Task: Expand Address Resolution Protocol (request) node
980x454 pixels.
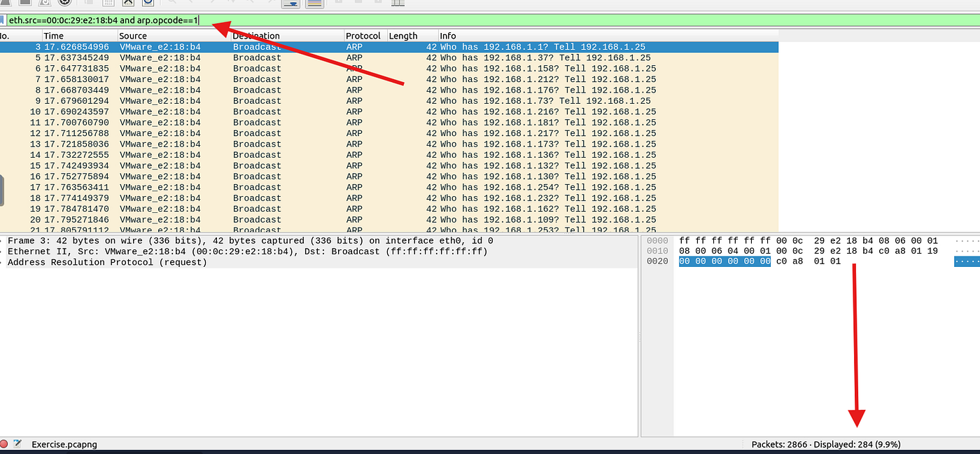Action: point(2,262)
